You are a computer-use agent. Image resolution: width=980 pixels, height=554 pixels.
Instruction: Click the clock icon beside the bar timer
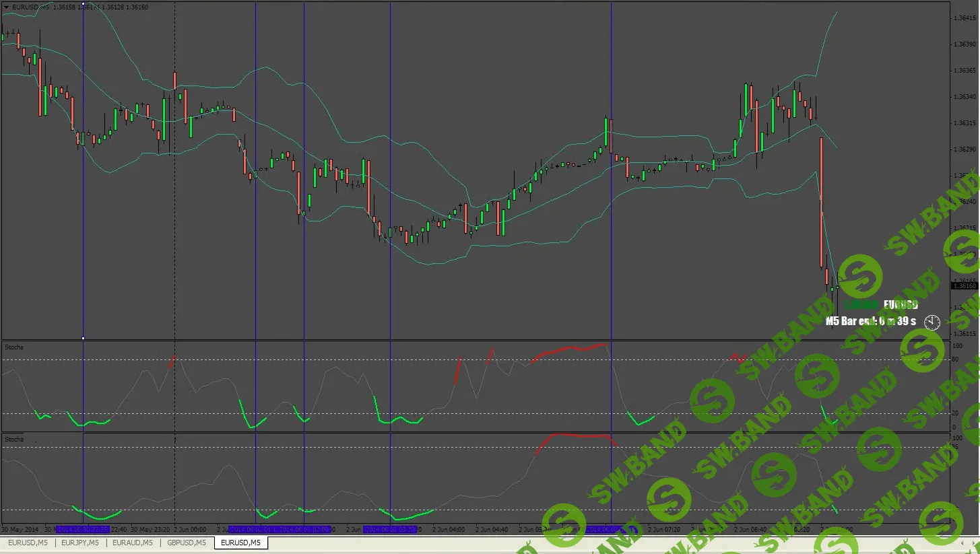click(932, 322)
